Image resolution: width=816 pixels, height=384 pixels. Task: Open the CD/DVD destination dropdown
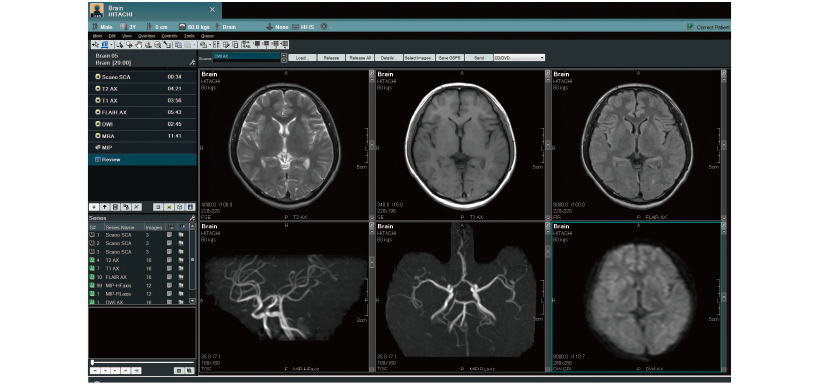(x=519, y=58)
